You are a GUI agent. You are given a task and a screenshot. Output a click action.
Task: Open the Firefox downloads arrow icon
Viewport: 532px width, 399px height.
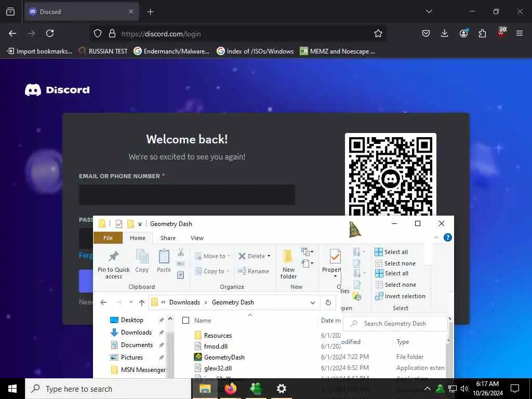[445, 33]
